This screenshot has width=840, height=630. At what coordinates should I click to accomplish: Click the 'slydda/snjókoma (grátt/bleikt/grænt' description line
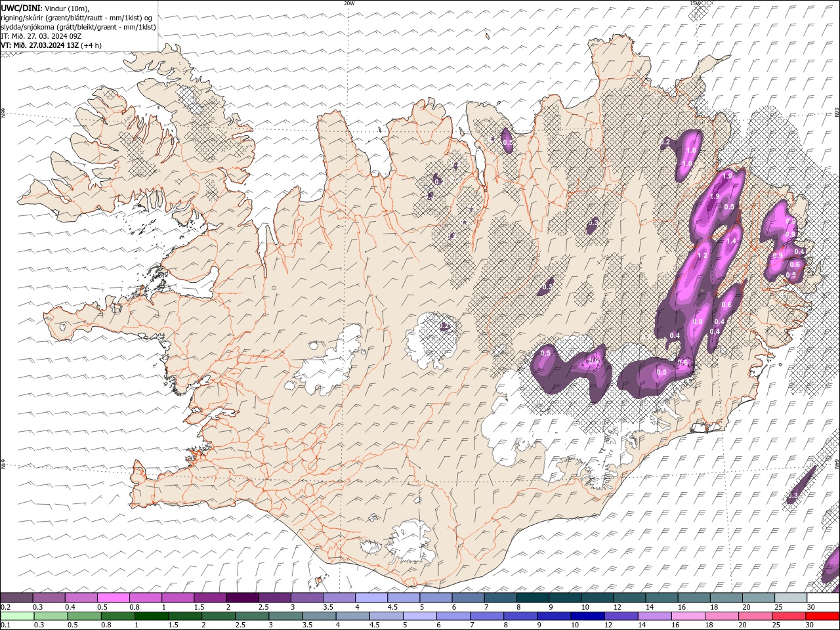(79, 27)
